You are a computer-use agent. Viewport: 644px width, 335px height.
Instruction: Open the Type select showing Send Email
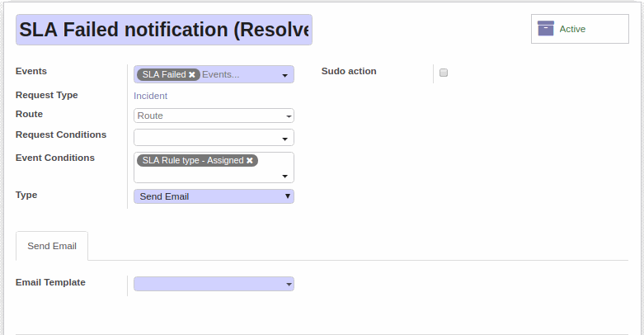coord(214,196)
